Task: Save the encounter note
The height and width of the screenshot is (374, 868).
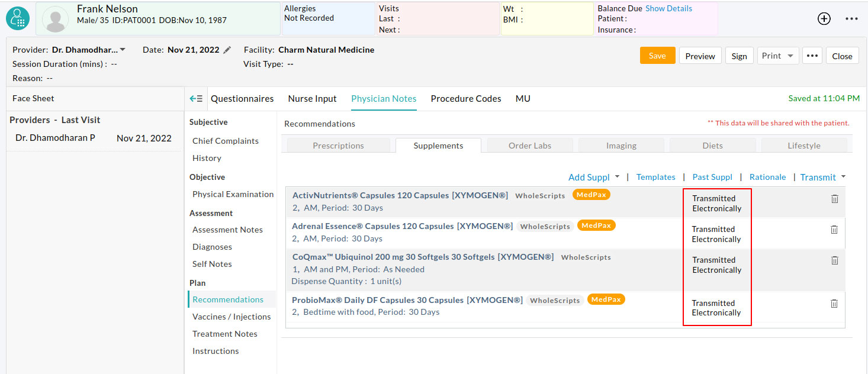Action: 657,55
